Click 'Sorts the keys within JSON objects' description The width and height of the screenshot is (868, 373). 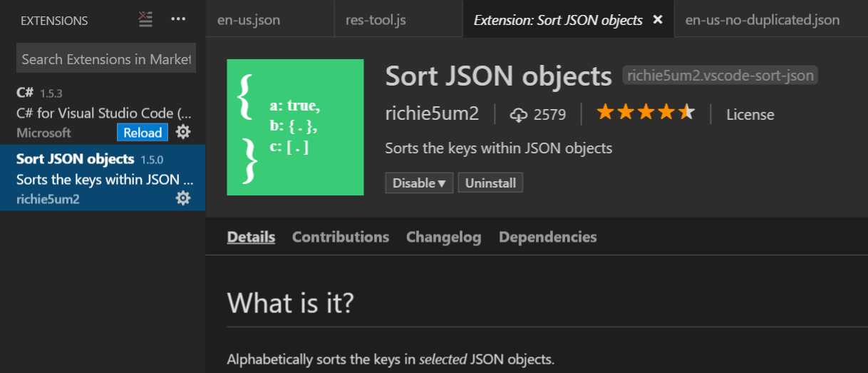pyautogui.click(x=498, y=148)
